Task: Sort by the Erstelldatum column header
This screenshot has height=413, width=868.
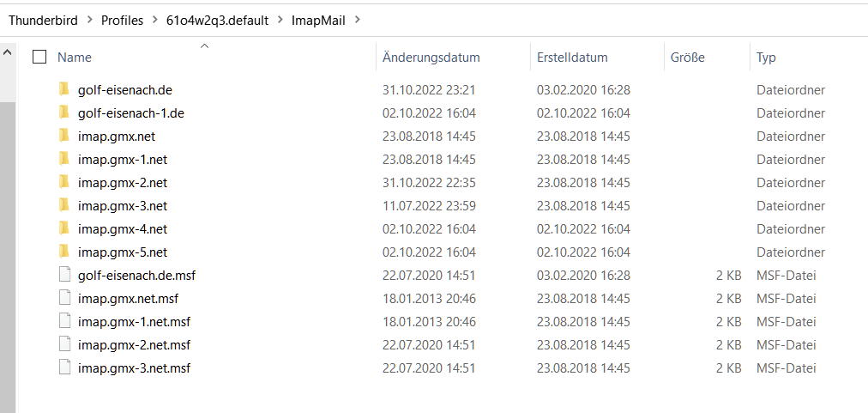Action: point(572,58)
